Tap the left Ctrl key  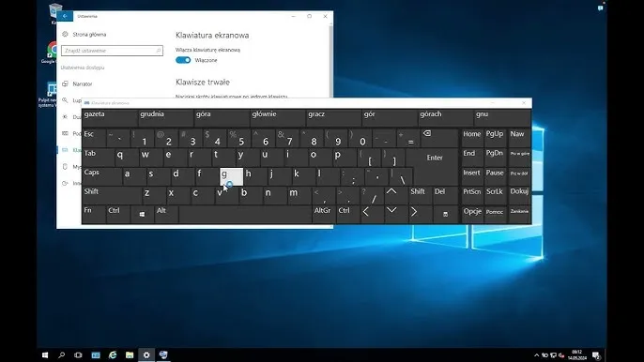(118, 215)
